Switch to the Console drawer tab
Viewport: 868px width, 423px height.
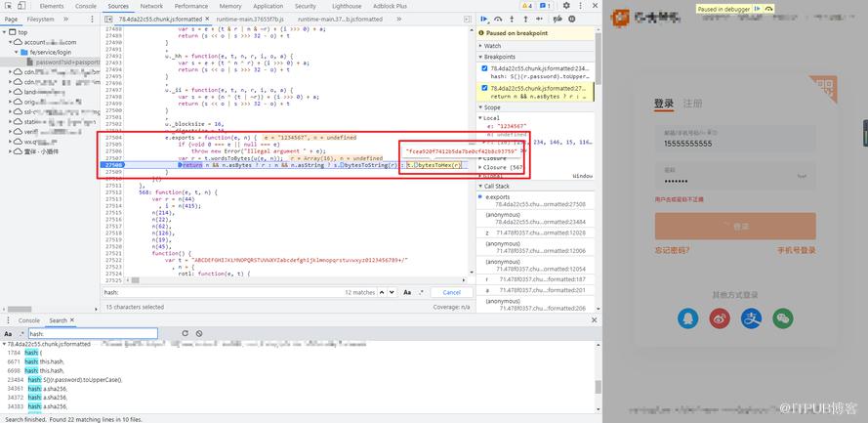pyautogui.click(x=28, y=320)
